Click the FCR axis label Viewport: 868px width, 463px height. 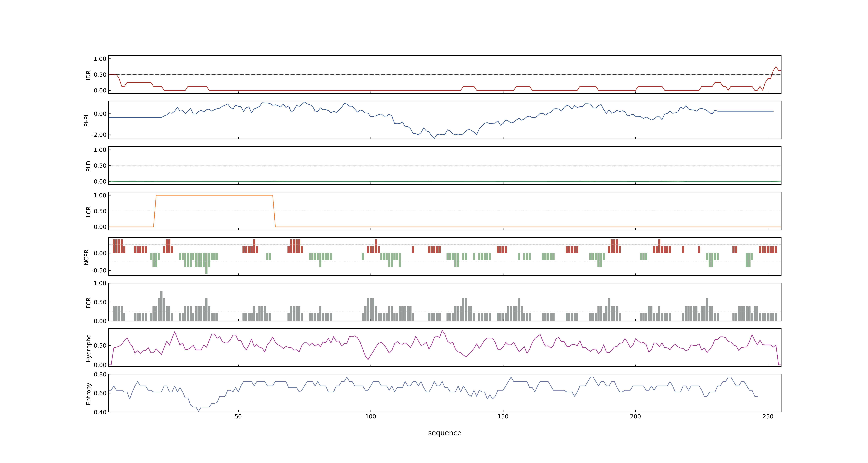click(x=88, y=302)
